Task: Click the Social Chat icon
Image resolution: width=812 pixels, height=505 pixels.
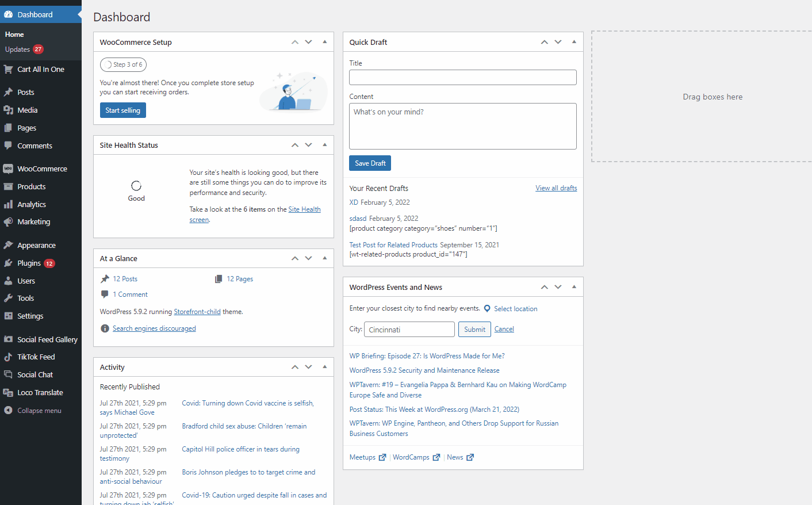Action: coord(8,374)
